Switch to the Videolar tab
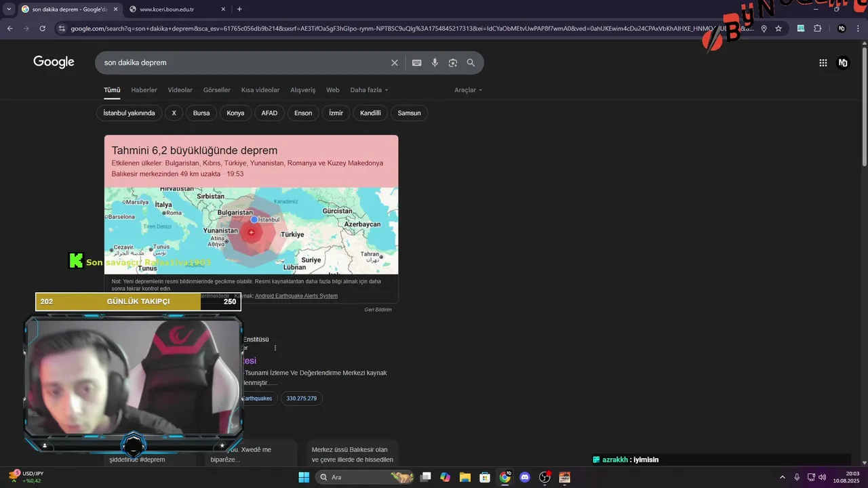868x488 pixels. (x=180, y=90)
